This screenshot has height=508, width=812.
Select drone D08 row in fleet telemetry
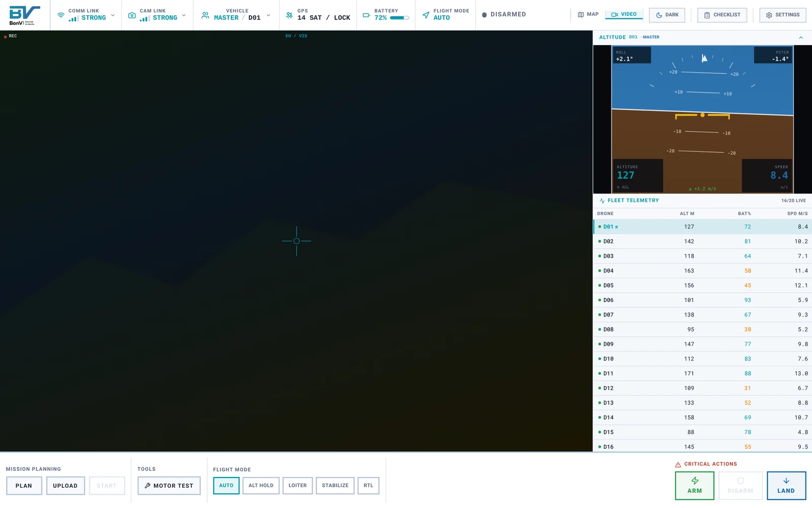pos(702,330)
